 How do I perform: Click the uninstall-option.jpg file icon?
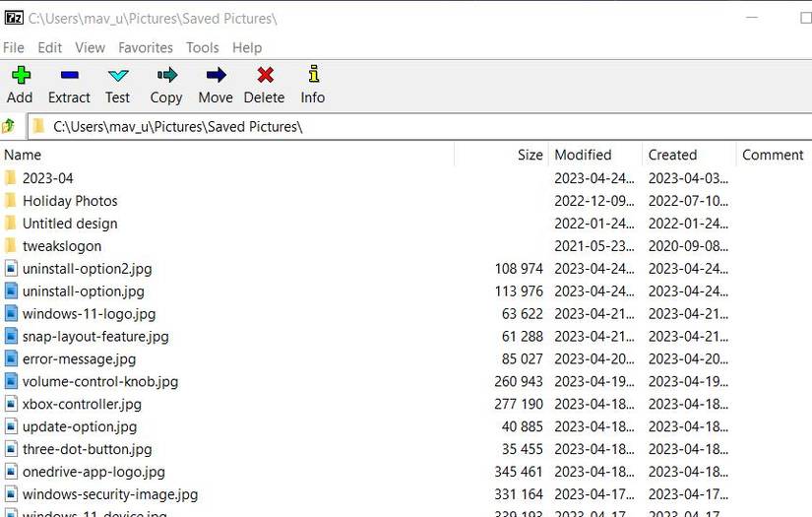pos(11,291)
